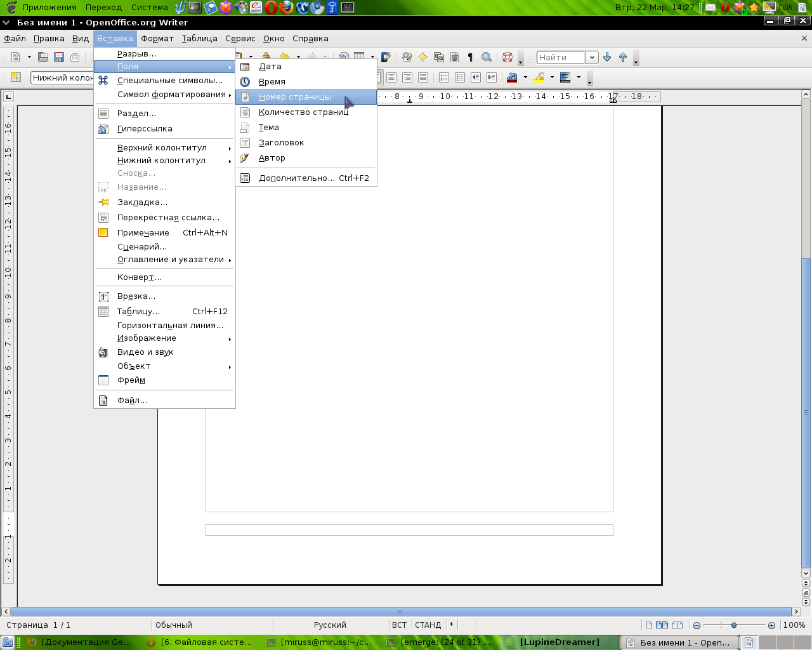Viewport: 812px width, 650px height.
Task: Launch Firefox from the top panel
Action: (x=287, y=8)
